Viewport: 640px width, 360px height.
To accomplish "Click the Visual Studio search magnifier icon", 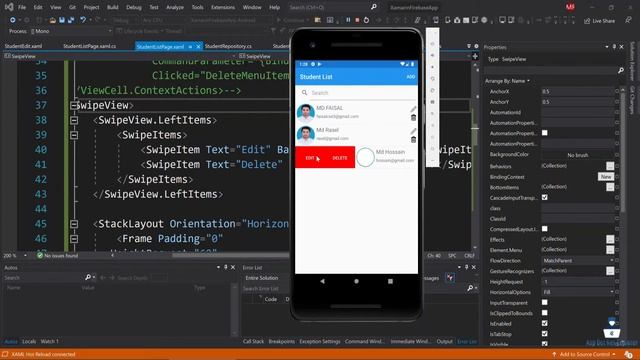I will [373, 7].
